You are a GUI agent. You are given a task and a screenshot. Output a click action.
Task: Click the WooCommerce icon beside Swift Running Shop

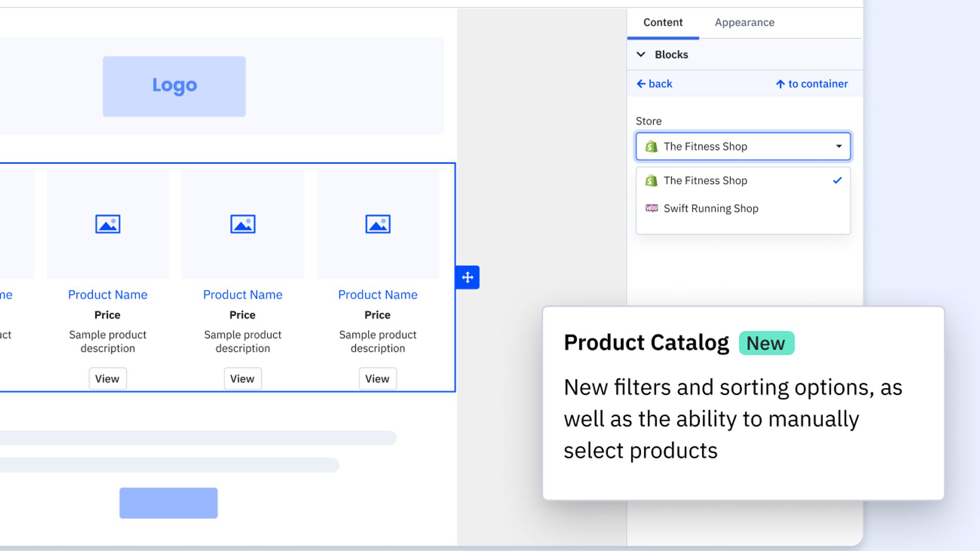pos(652,208)
